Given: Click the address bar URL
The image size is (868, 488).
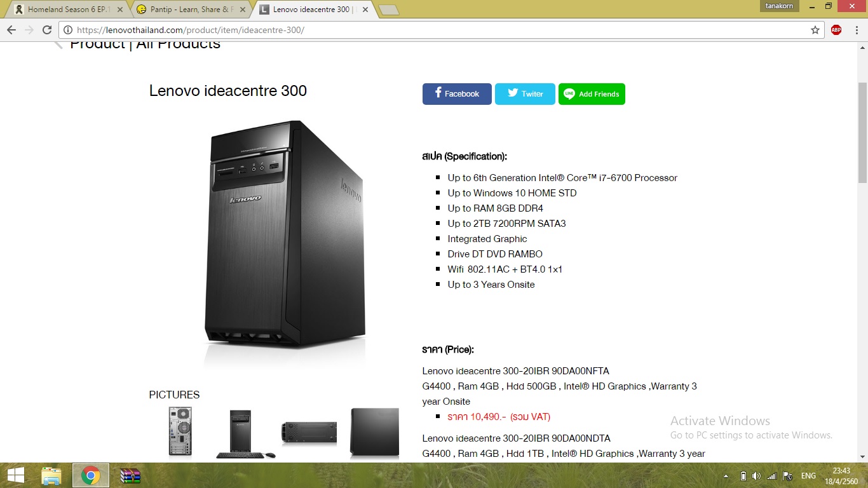Looking at the screenshot, I should tap(191, 30).
